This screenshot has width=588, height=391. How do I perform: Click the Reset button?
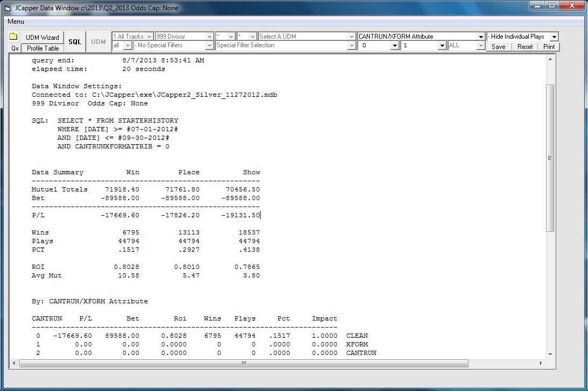click(525, 47)
